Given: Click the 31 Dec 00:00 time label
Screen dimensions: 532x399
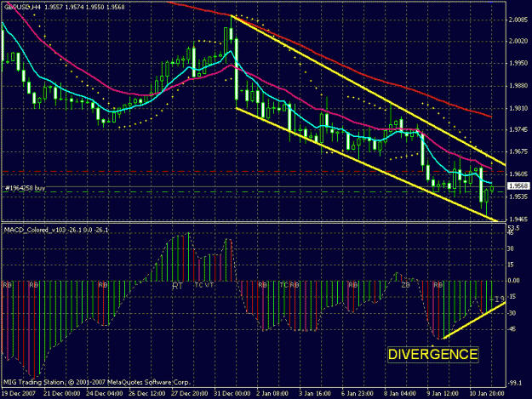Looking at the screenshot, I should tap(232, 394).
